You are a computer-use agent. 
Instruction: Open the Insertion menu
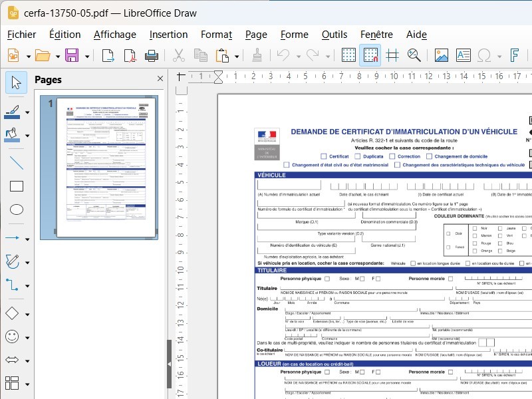168,35
